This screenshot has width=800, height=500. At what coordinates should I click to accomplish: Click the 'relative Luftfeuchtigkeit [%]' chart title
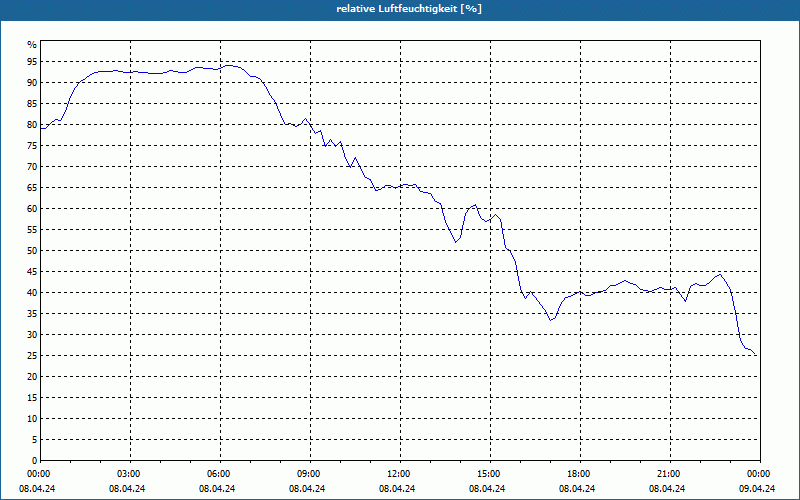(409, 9)
